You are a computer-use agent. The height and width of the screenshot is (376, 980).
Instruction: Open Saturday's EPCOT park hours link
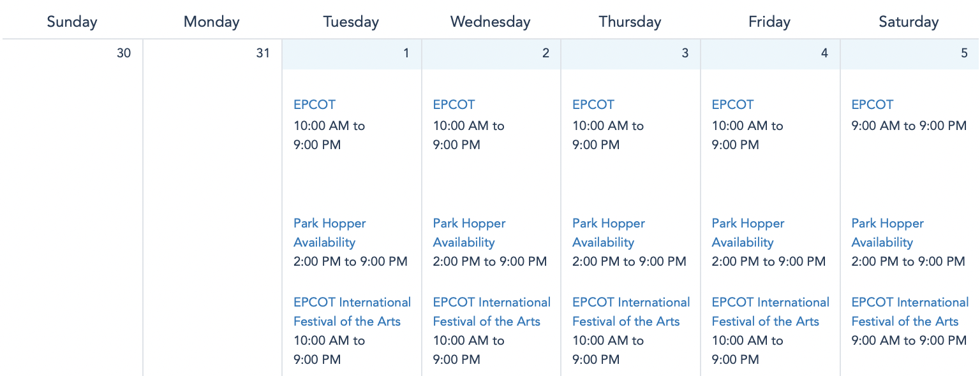pos(872,105)
